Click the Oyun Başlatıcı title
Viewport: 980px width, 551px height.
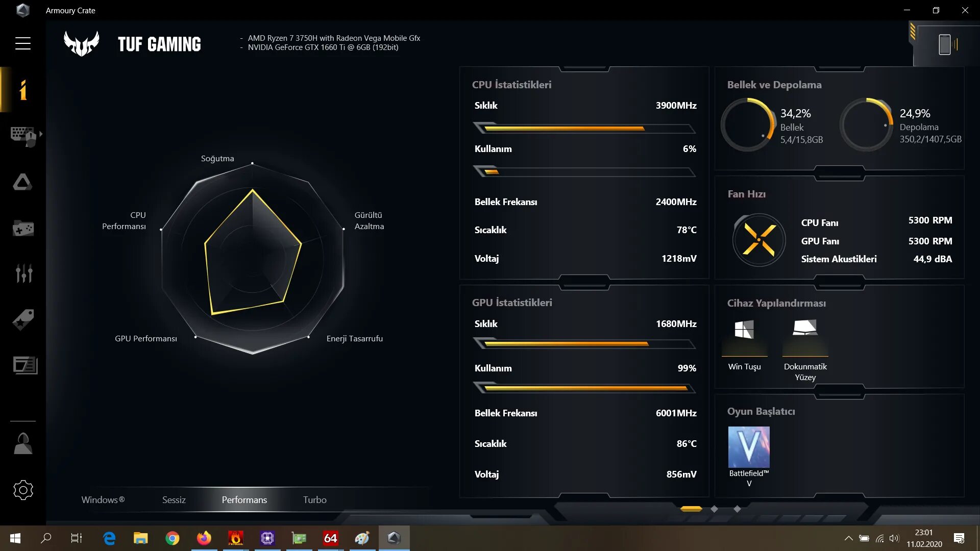pyautogui.click(x=761, y=411)
